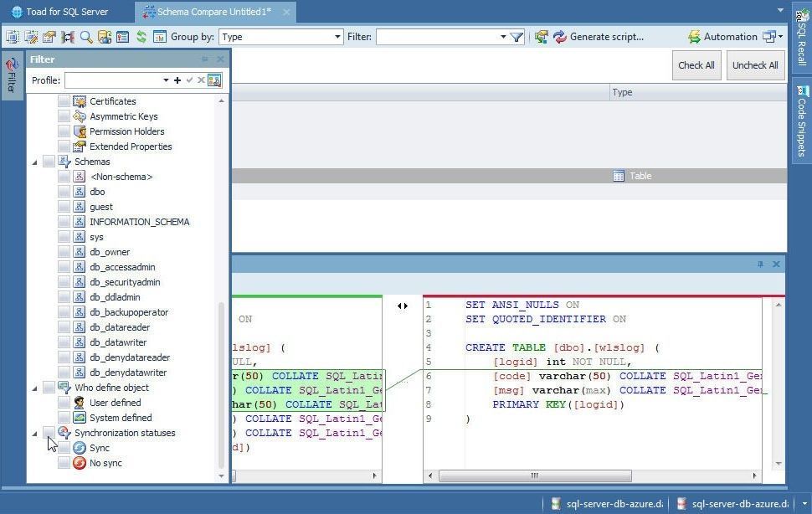Open the status bar dropdown arrow
Viewport: 812px width, 514px height.
tap(804, 504)
